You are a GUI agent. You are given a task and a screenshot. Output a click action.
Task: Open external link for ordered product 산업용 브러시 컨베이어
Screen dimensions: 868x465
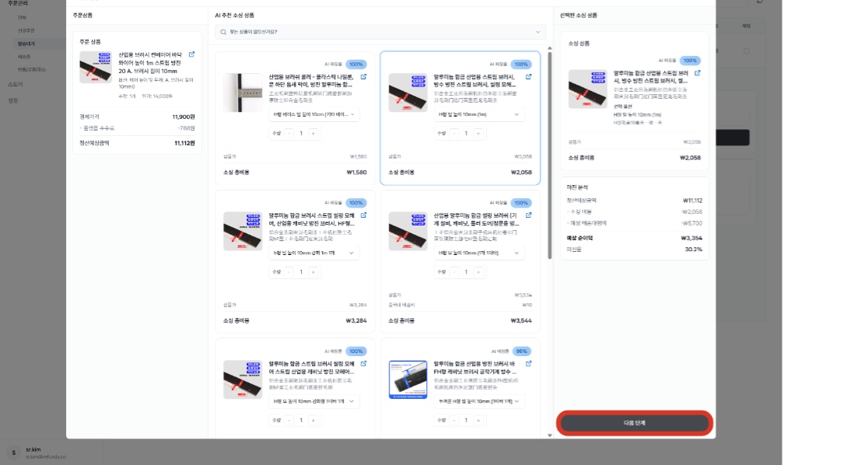pos(191,54)
